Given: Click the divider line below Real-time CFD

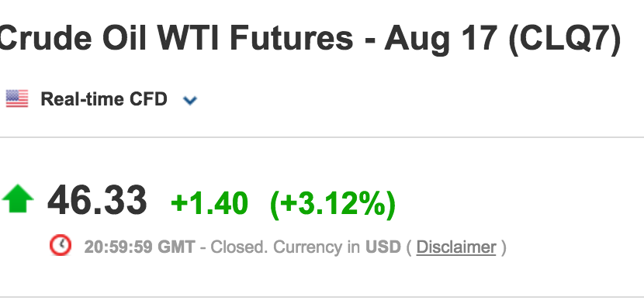Looking at the screenshot, I should pyautogui.click(x=322, y=137).
